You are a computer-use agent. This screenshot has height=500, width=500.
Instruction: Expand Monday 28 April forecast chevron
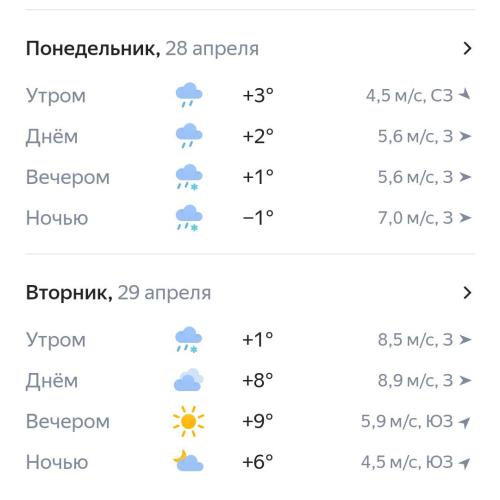468,49
